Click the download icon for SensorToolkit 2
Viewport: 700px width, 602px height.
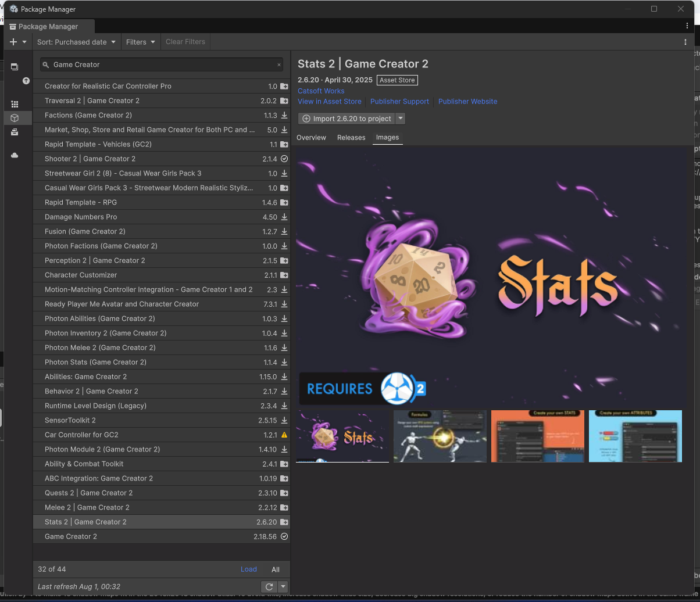[284, 420]
